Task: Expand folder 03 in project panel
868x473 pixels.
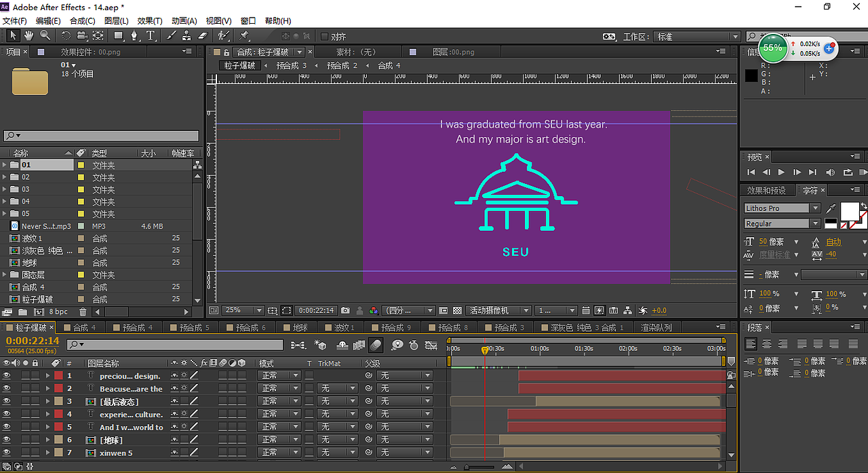Action: pyautogui.click(x=5, y=189)
